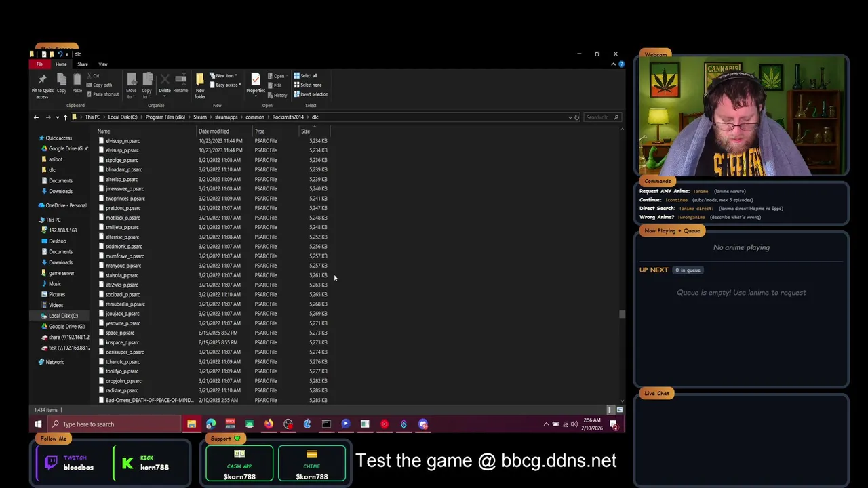Click the undo icon in title bar
This screenshot has width=868, height=488.
point(60,54)
